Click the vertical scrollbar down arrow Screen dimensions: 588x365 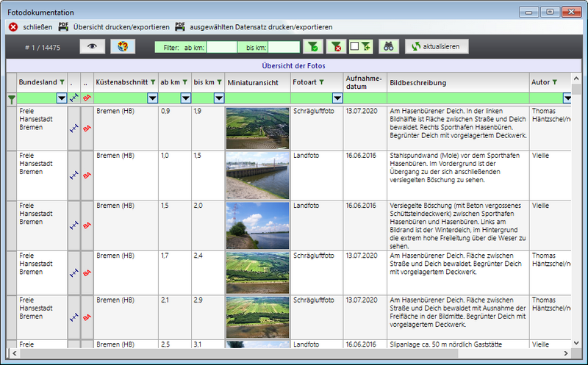tap(576, 343)
